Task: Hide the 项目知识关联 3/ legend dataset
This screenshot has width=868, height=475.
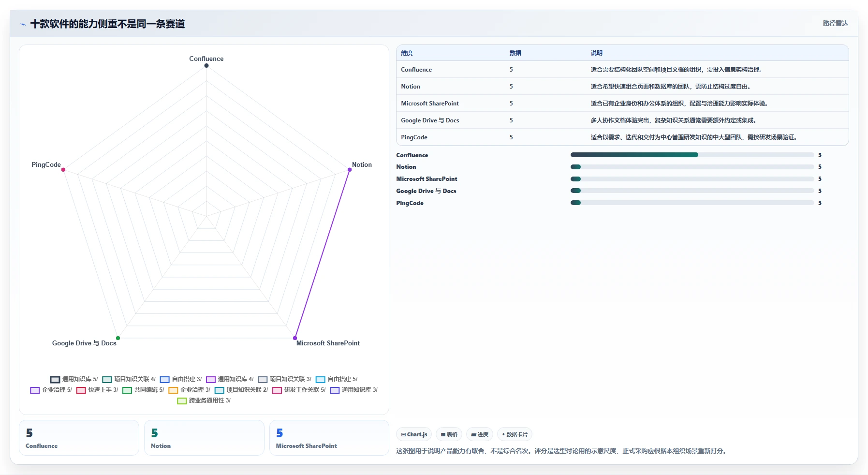Action: (x=285, y=379)
